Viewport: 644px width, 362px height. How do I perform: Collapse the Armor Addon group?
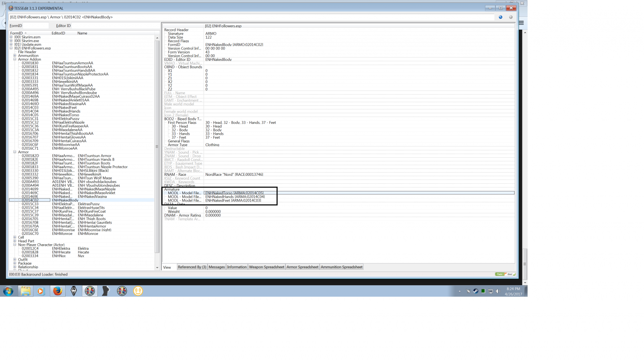[15, 59]
